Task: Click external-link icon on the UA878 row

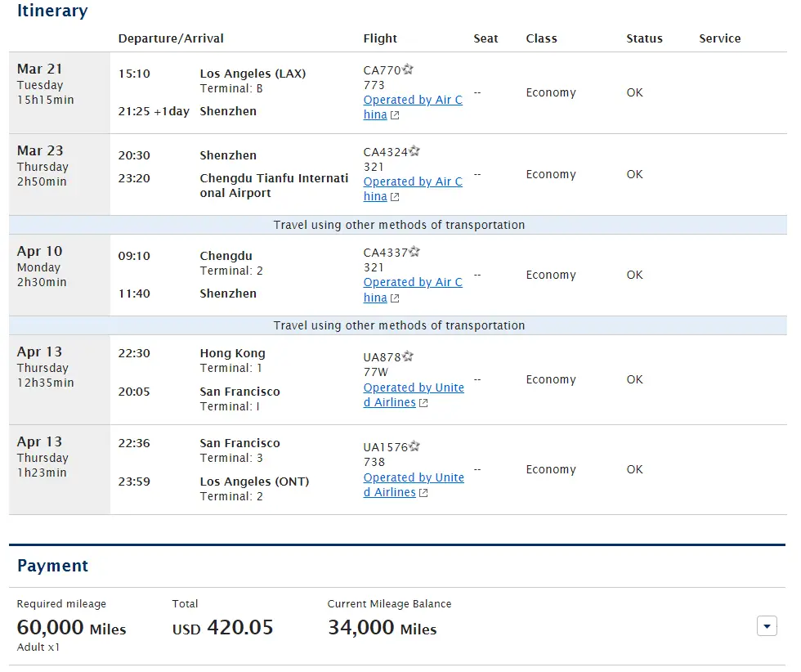Action: [x=423, y=403]
